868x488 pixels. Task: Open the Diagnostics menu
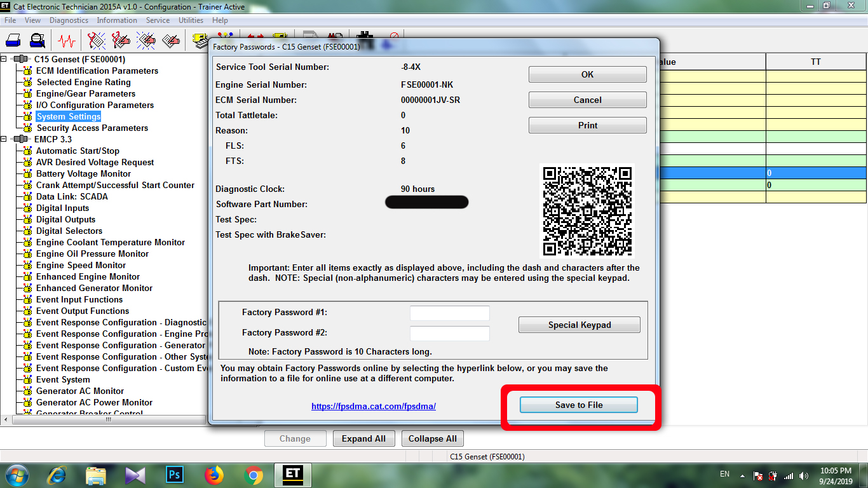69,20
